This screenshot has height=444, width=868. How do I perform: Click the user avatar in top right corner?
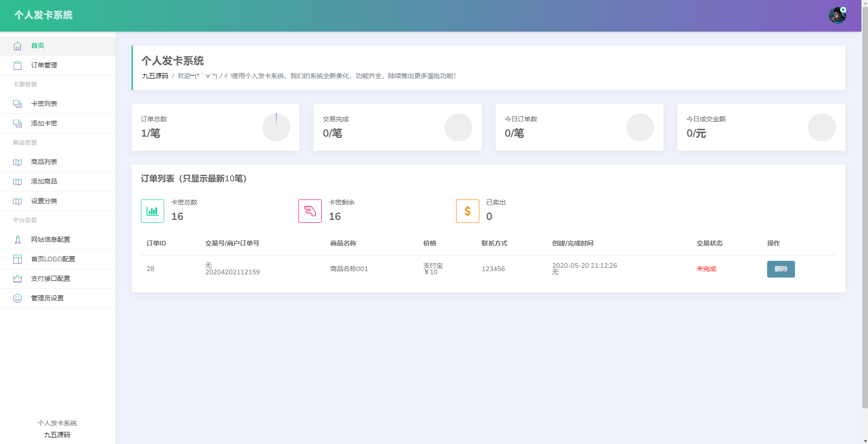click(837, 15)
